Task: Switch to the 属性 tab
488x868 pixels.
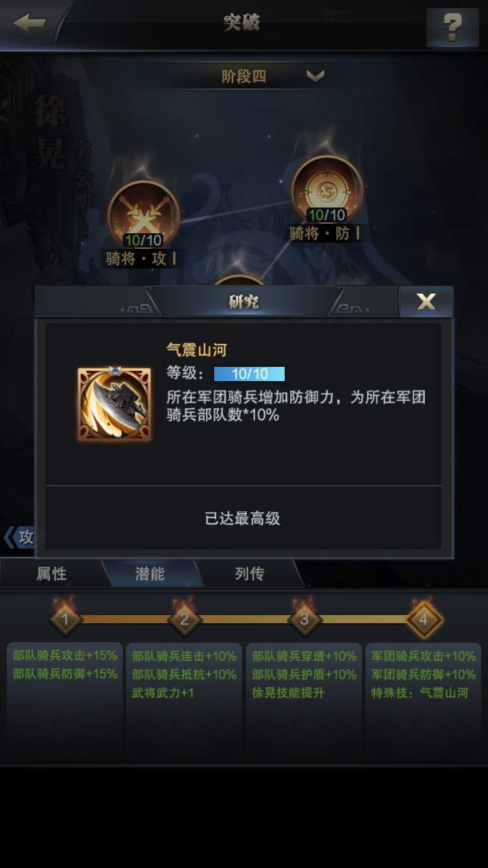Action: point(52,574)
